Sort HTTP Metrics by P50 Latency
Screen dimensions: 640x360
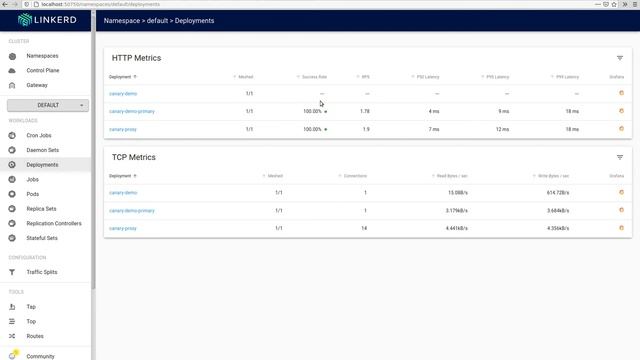(425, 77)
